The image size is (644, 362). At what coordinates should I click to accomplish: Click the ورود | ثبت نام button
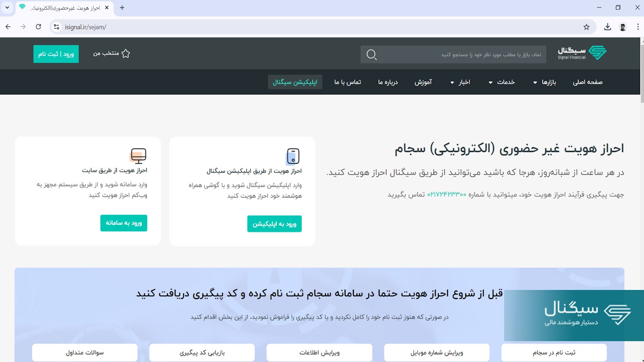click(x=56, y=54)
